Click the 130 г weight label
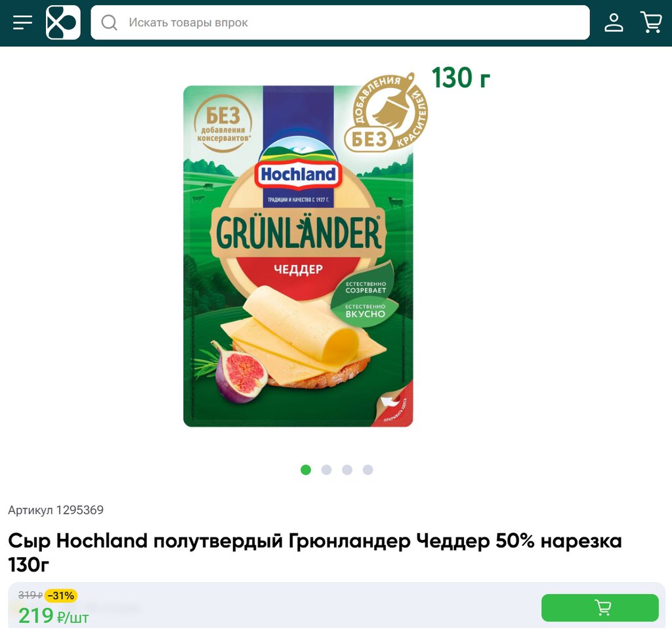Viewport: 672px width, 628px height. [x=461, y=78]
